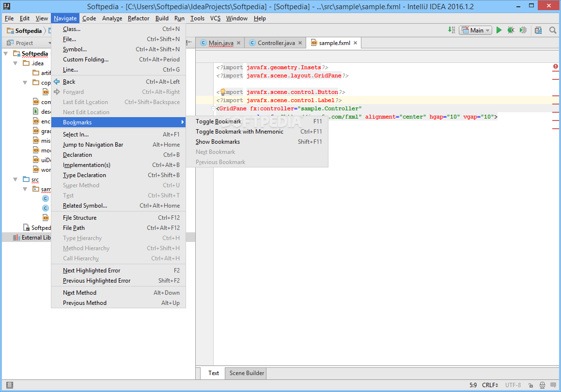
Task: Close the Controller.java tab
Action: (x=300, y=43)
